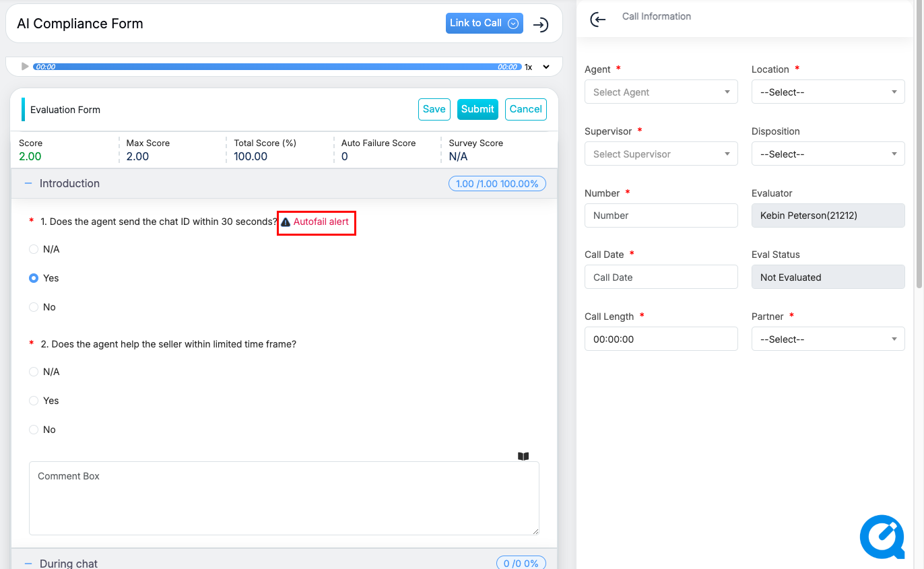The width and height of the screenshot is (924, 569).
Task: Collapse the Introduction section minus icon
Action: pyautogui.click(x=28, y=183)
